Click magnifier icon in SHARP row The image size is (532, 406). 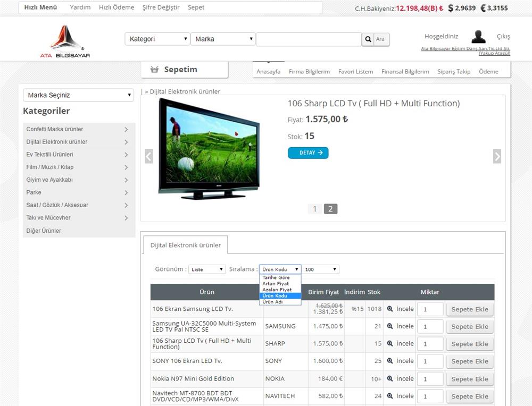390,343
